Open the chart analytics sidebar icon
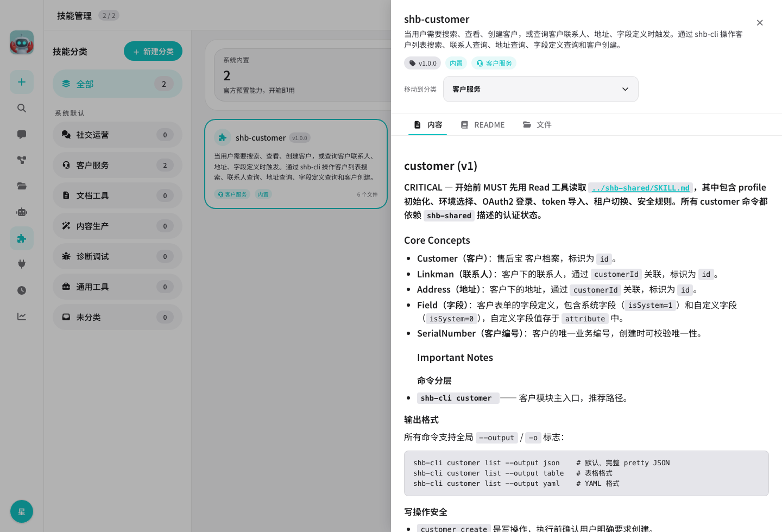The image size is (782, 532). [22, 316]
